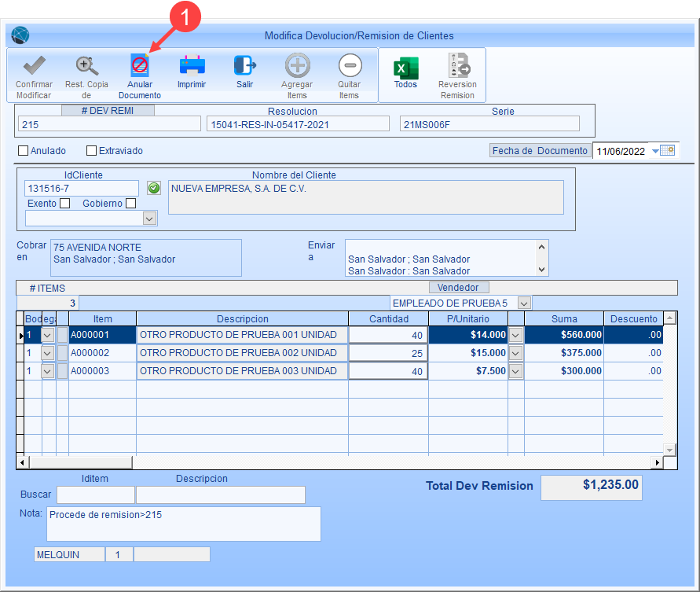Viewport: 700px width, 592px height.
Task: Click the Cantidad column header
Action: click(388, 319)
